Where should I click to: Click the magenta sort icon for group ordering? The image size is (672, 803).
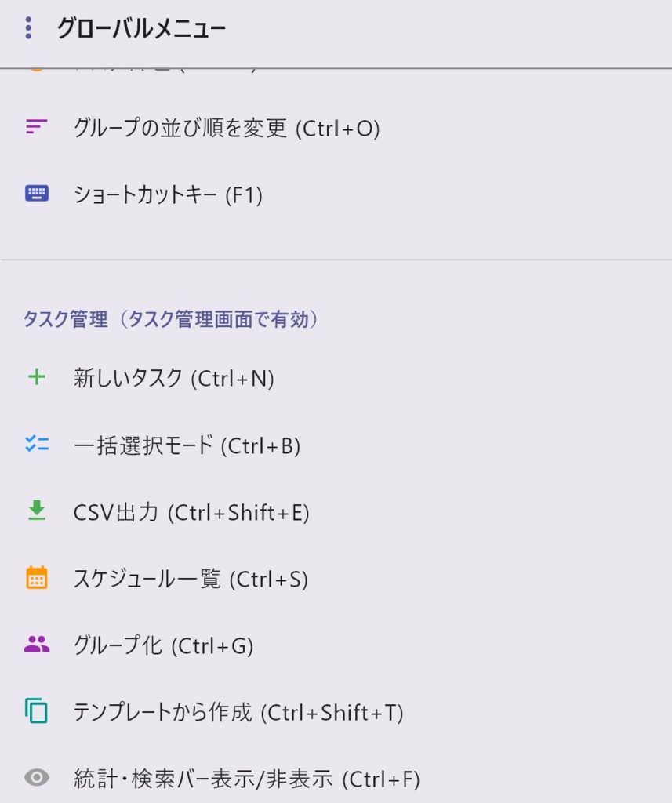tap(35, 127)
